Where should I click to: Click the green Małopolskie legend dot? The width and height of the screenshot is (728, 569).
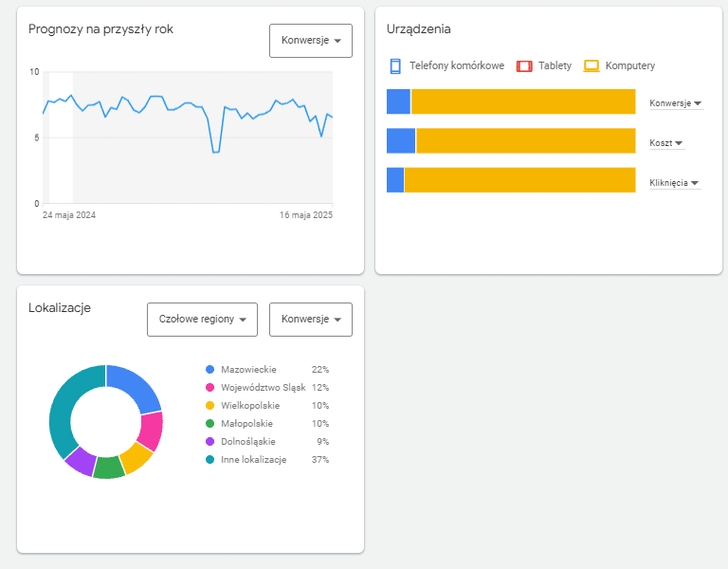[209, 424]
